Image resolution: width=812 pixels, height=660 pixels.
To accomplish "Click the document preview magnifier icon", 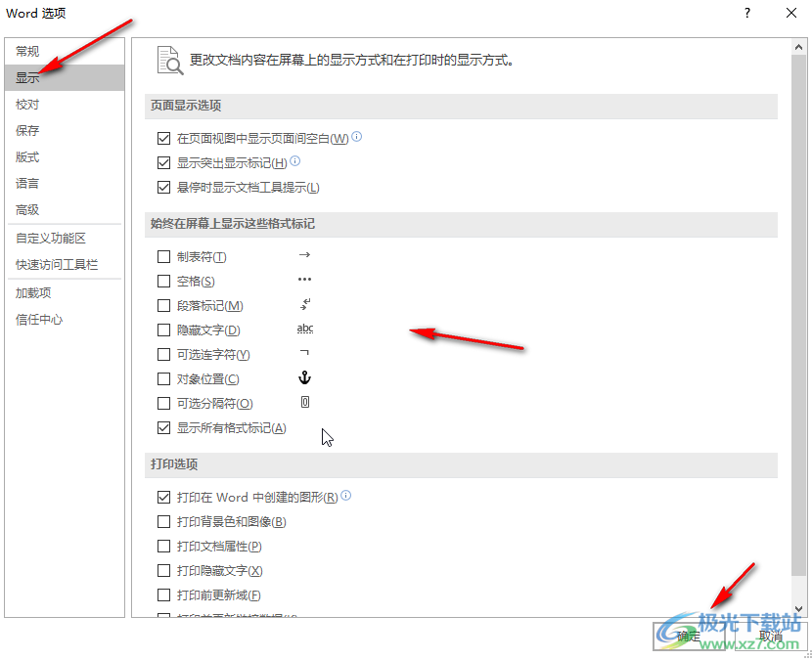I will (170, 61).
